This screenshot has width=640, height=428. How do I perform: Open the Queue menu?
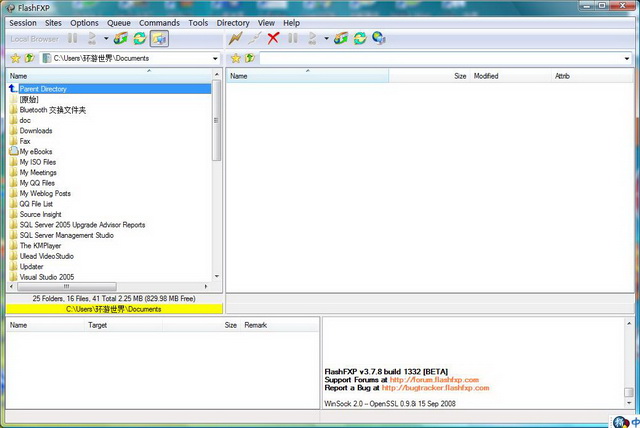point(119,23)
